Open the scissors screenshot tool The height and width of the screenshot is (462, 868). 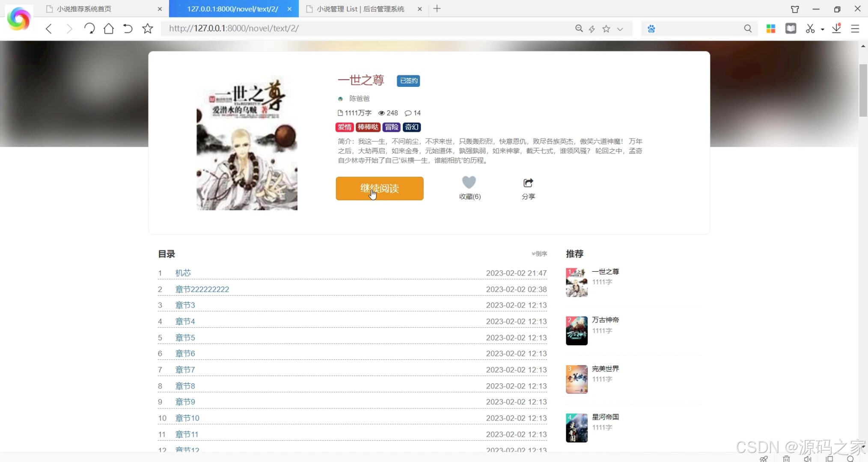[810, 29]
